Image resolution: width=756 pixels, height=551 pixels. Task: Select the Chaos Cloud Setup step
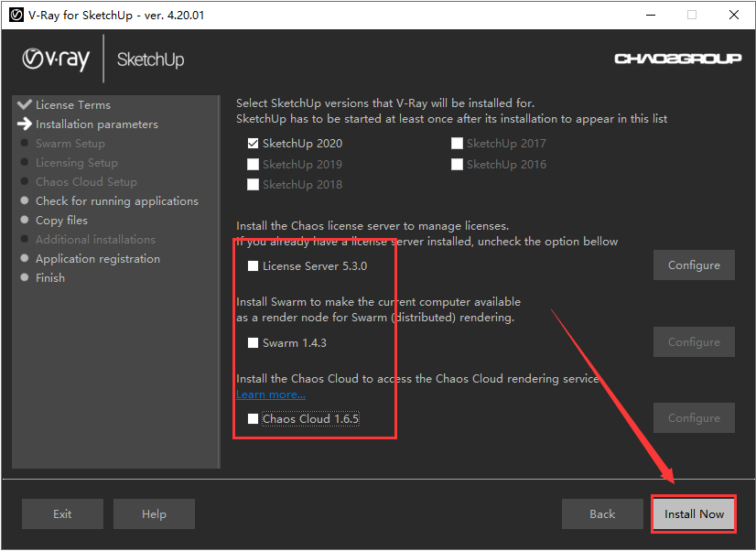86,182
